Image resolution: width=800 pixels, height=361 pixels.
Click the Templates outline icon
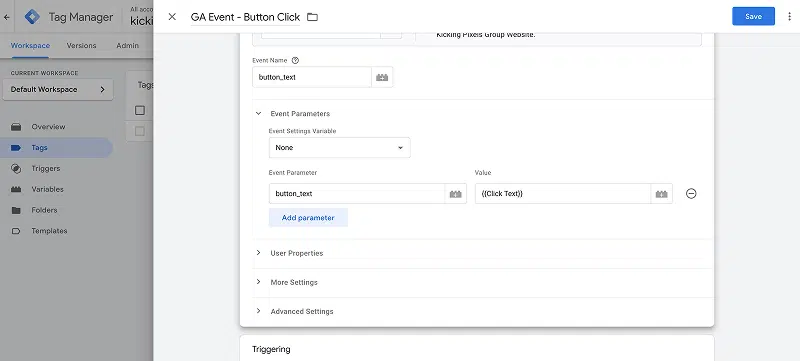click(16, 231)
